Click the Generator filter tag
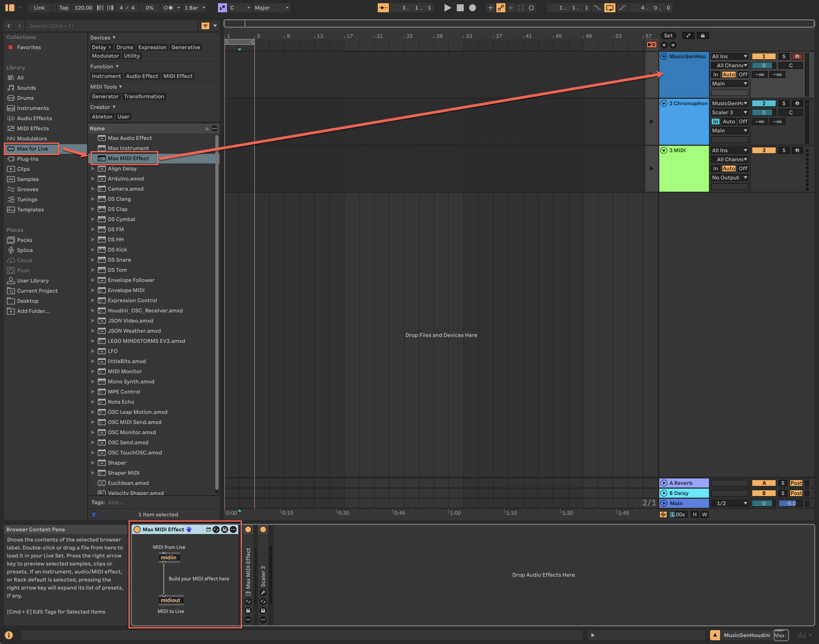 point(105,97)
